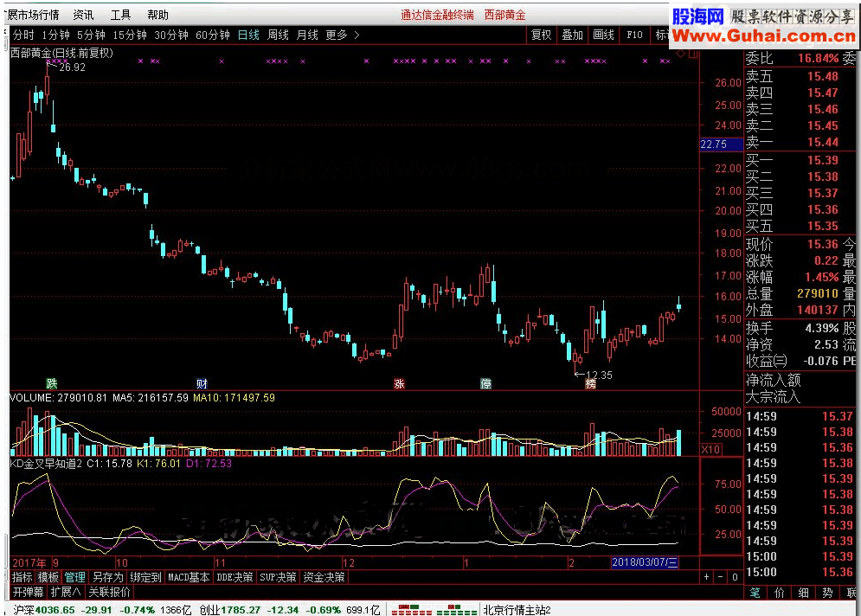Click 北京行情主站2 server name
The height and width of the screenshot is (616, 861).
(x=517, y=610)
